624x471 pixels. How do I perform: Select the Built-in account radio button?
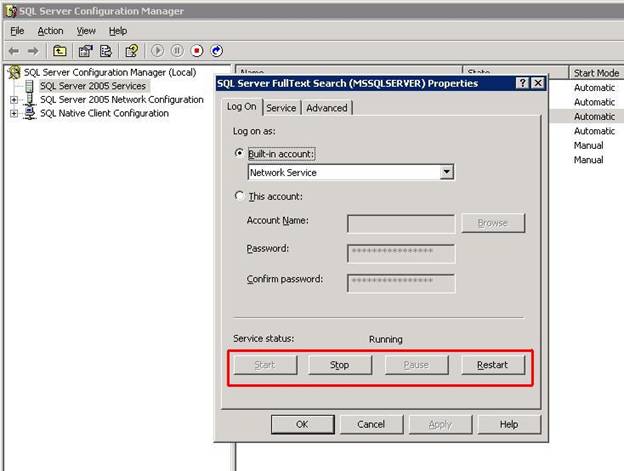(239, 153)
